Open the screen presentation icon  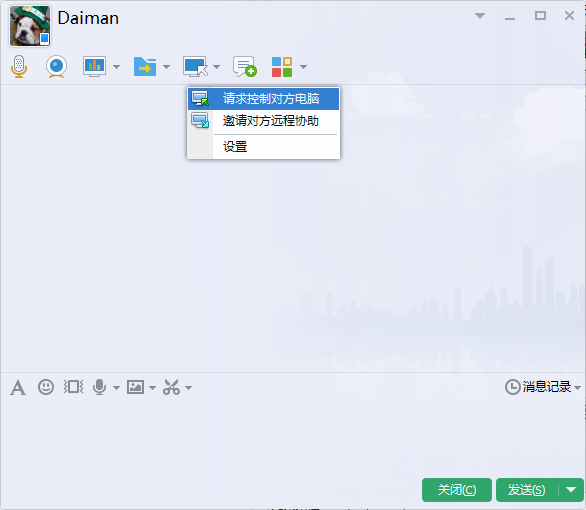point(94,67)
